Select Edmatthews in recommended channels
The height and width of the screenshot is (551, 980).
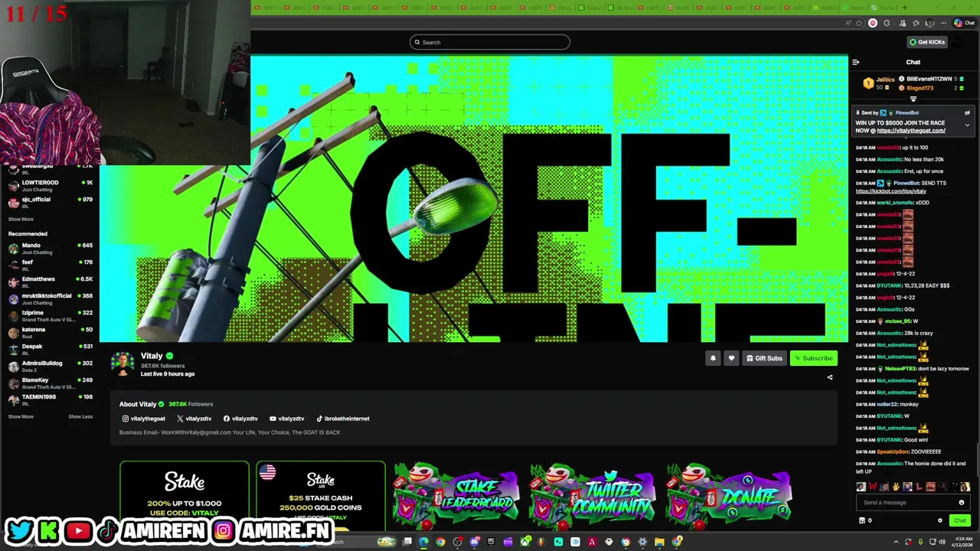50,282
